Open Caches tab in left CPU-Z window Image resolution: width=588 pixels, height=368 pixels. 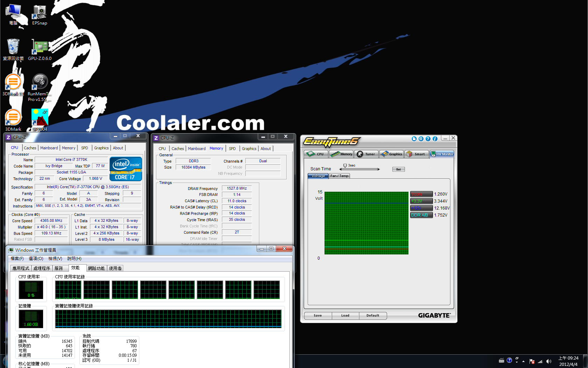click(30, 148)
